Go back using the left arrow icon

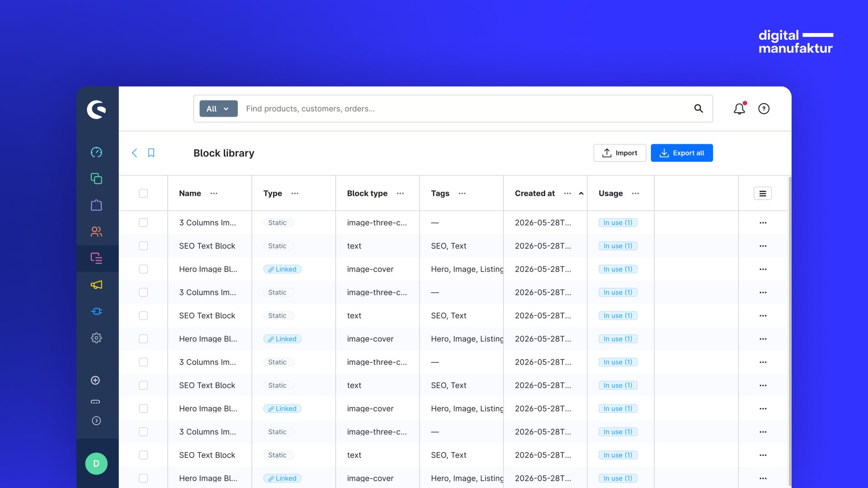[x=134, y=153]
